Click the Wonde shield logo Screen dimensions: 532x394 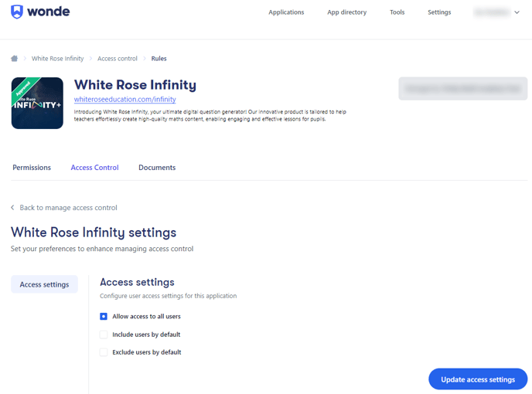(17, 12)
